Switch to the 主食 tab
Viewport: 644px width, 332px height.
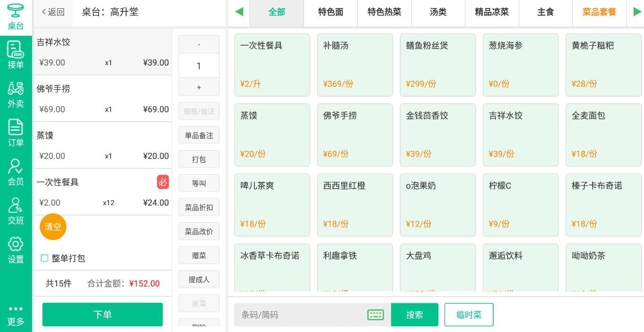coord(545,13)
